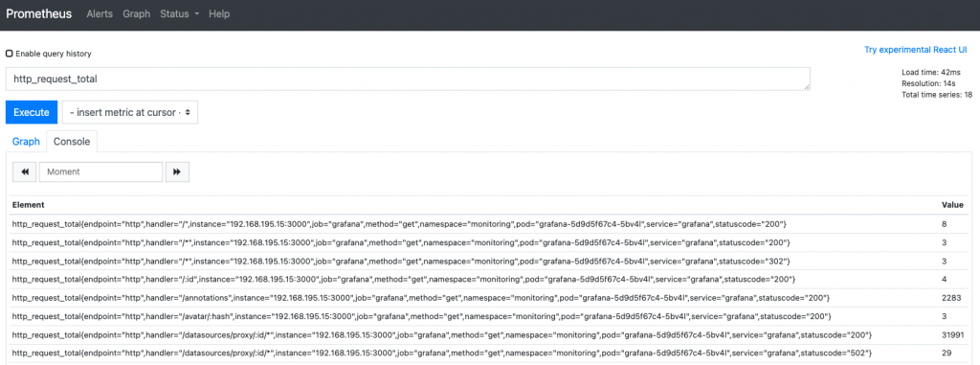Enable query history checkbox
This screenshot has width=980, height=365.
click(x=10, y=54)
